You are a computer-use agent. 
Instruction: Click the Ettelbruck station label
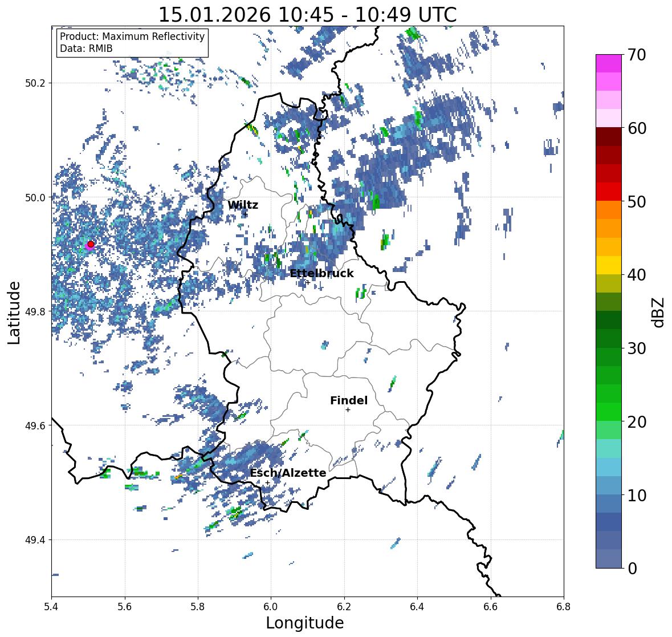click(322, 273)
